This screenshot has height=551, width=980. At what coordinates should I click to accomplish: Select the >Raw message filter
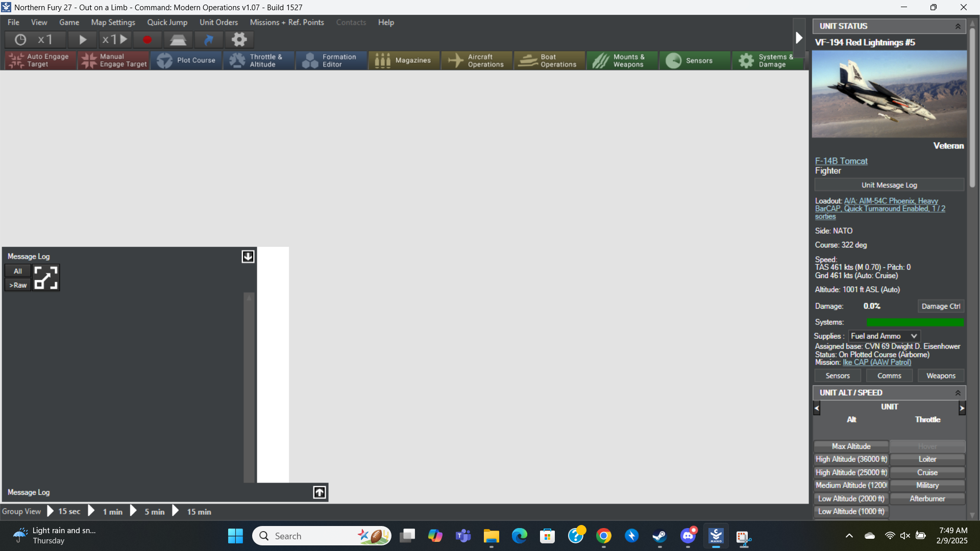[x=18, y=285]
